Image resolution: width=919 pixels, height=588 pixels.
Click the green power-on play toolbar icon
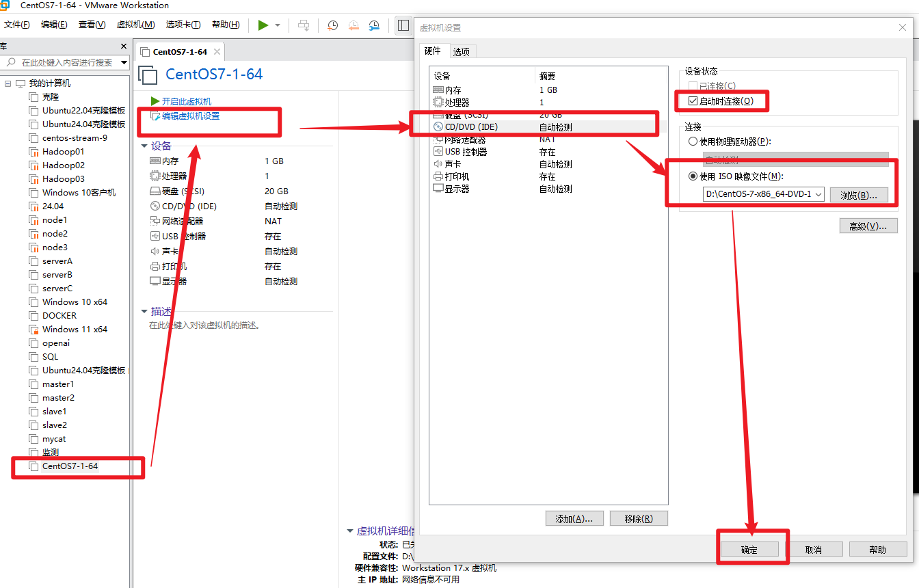click(x=263, y=25)
